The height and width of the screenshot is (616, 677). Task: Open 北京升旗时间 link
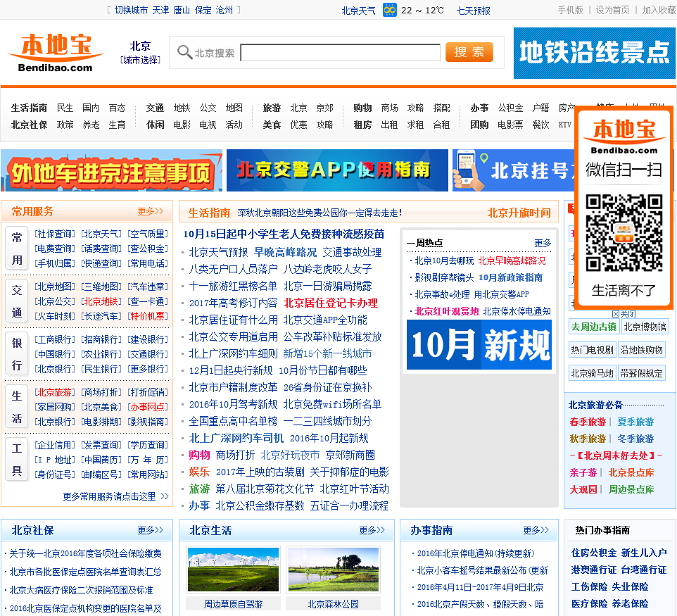coord(519,213)
